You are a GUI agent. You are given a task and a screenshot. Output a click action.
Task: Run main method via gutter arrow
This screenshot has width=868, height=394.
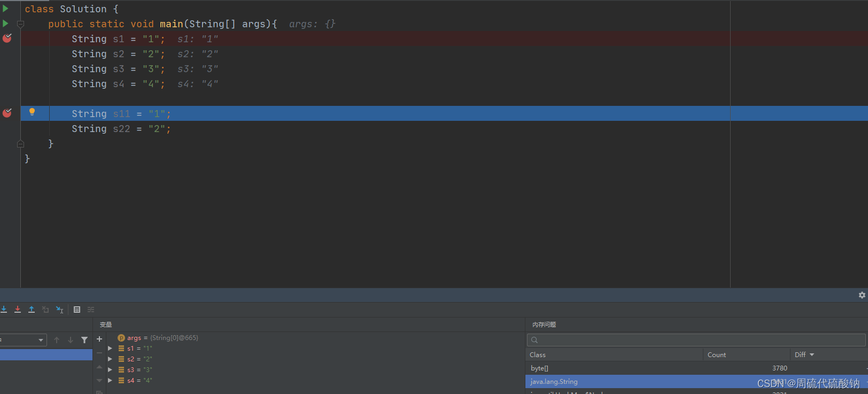coord(5,24)
